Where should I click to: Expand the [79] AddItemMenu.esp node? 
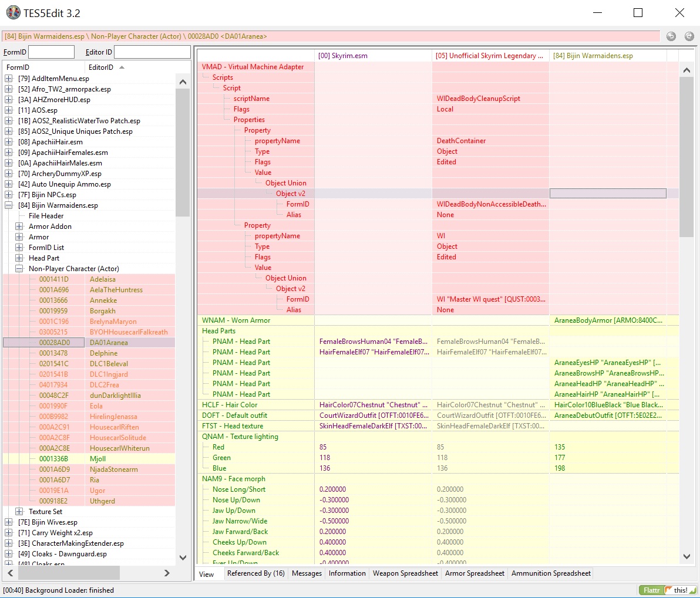(8, 79)
